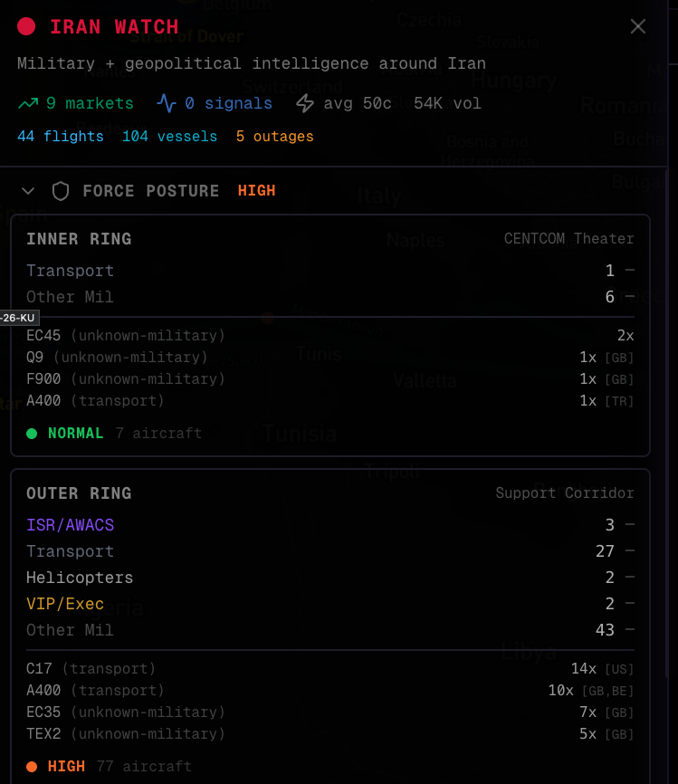Select the 5 outages filter
Screen dimensions: 678x784
[275, 137]
